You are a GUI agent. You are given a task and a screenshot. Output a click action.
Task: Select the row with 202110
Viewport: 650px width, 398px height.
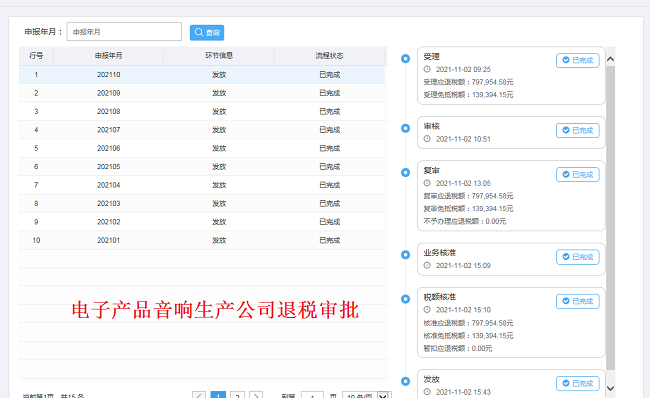[x=202, y=75]
